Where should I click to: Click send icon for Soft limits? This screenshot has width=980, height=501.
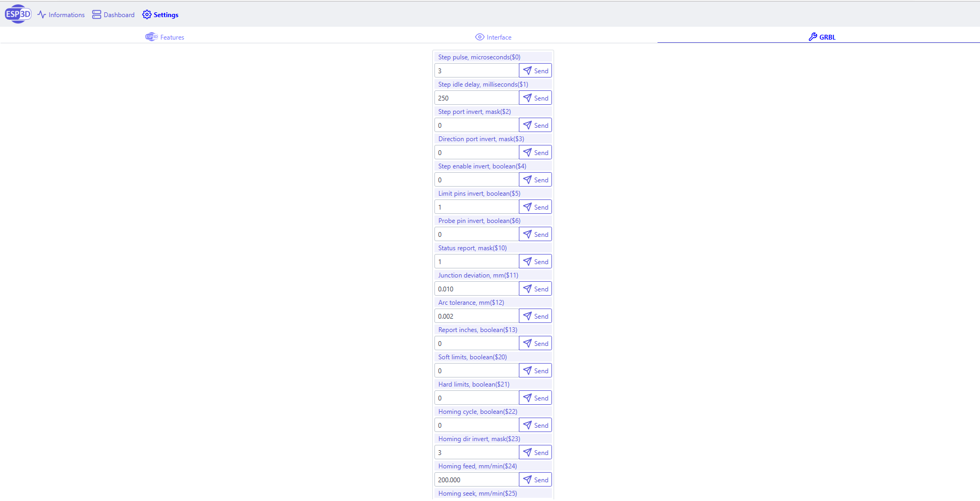527,371
